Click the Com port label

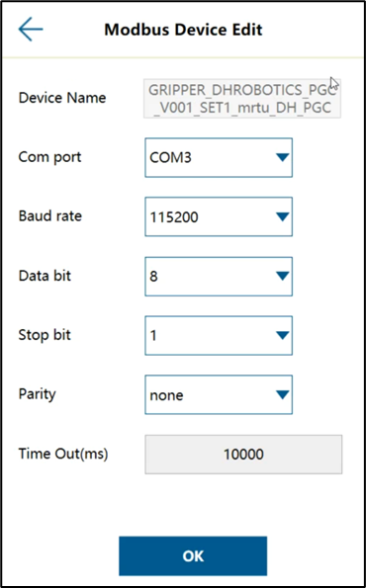point(49,157)
